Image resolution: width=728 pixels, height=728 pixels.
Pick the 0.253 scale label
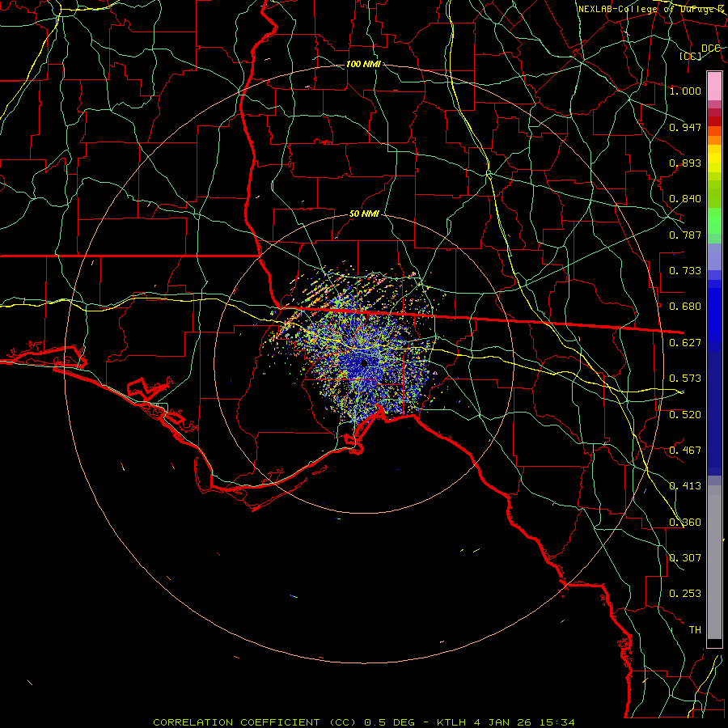point(685,594)
